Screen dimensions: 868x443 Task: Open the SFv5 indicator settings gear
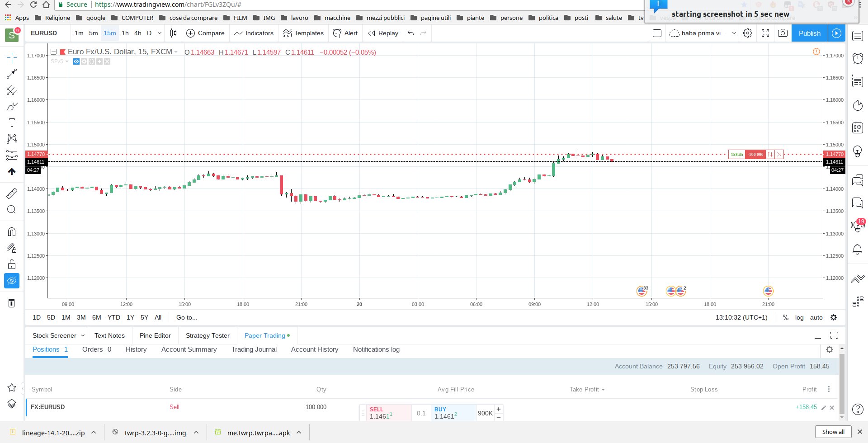84,61
